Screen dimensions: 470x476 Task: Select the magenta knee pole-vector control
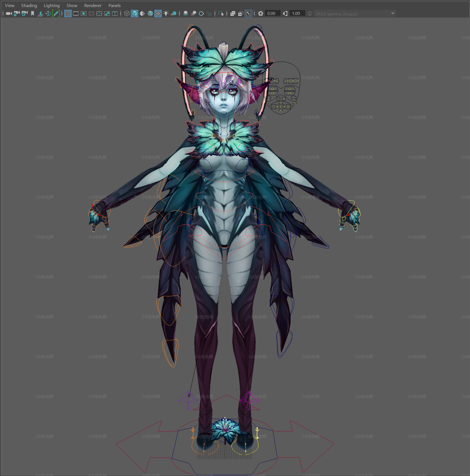249,400
